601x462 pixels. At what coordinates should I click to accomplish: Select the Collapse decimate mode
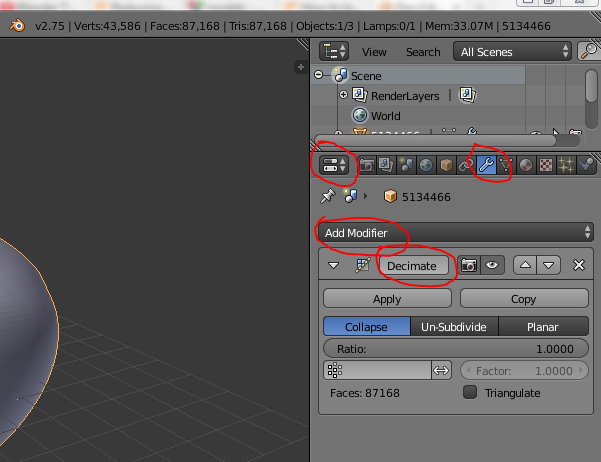[366, 326]
